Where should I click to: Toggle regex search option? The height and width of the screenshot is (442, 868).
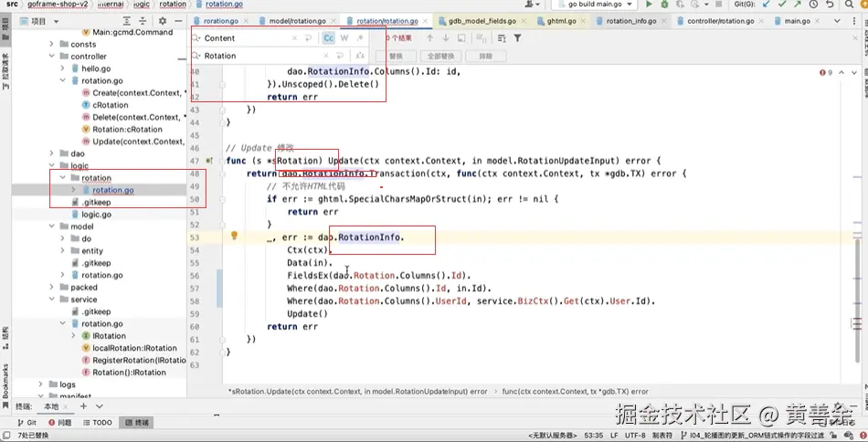coord(360,38)
